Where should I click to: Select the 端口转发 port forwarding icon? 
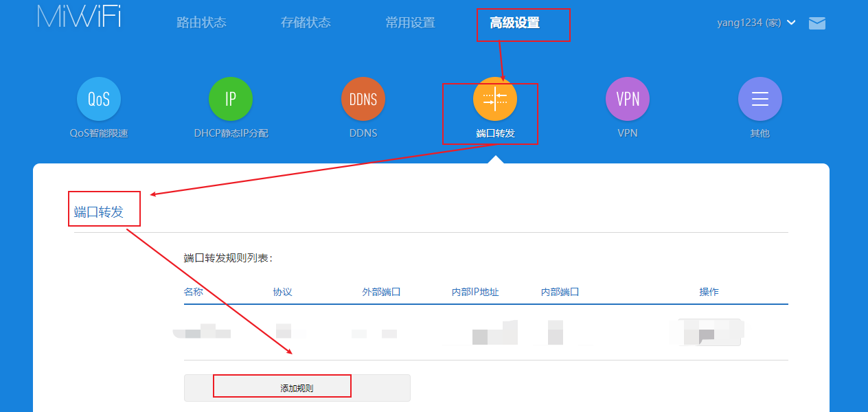click(494, 99)
